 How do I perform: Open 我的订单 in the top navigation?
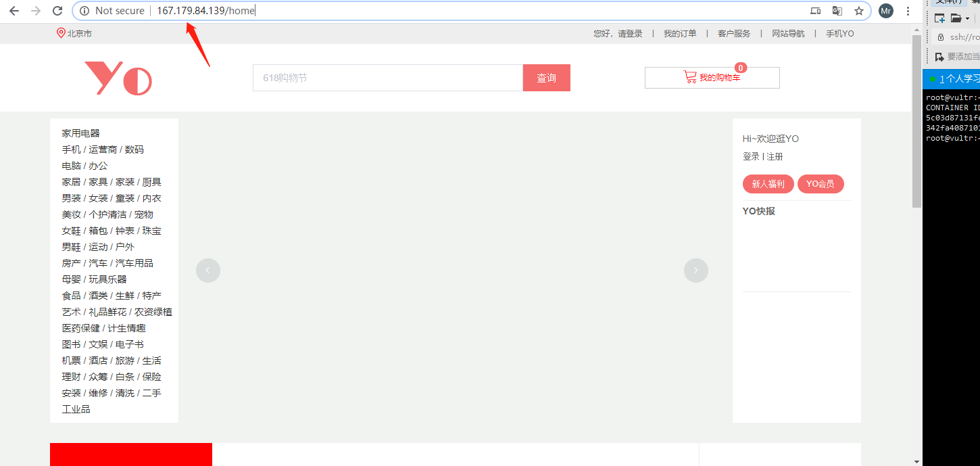point(680,34)
